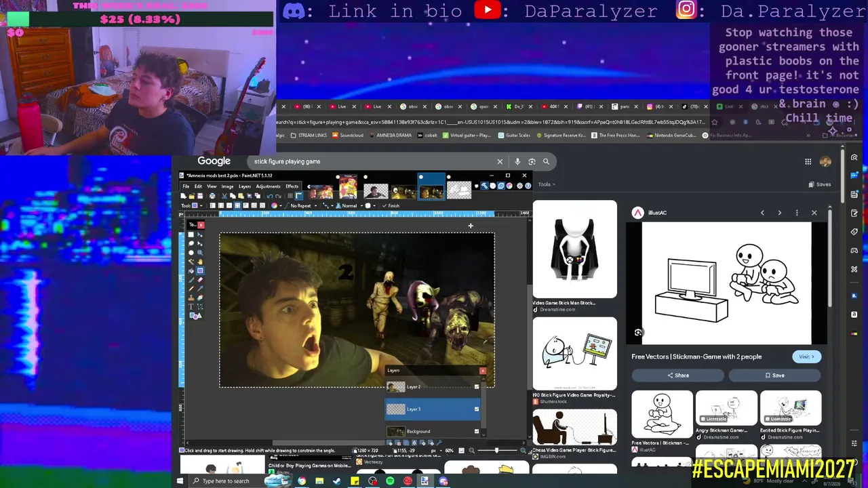Show the next image in preview panel
This screenshot has width=868, height=488.
[x=779, y=213]
